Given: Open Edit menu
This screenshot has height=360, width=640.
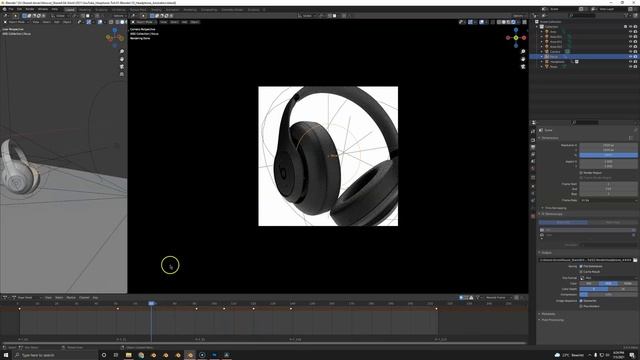Looking at the screenshot, I should tap(19, 9).
